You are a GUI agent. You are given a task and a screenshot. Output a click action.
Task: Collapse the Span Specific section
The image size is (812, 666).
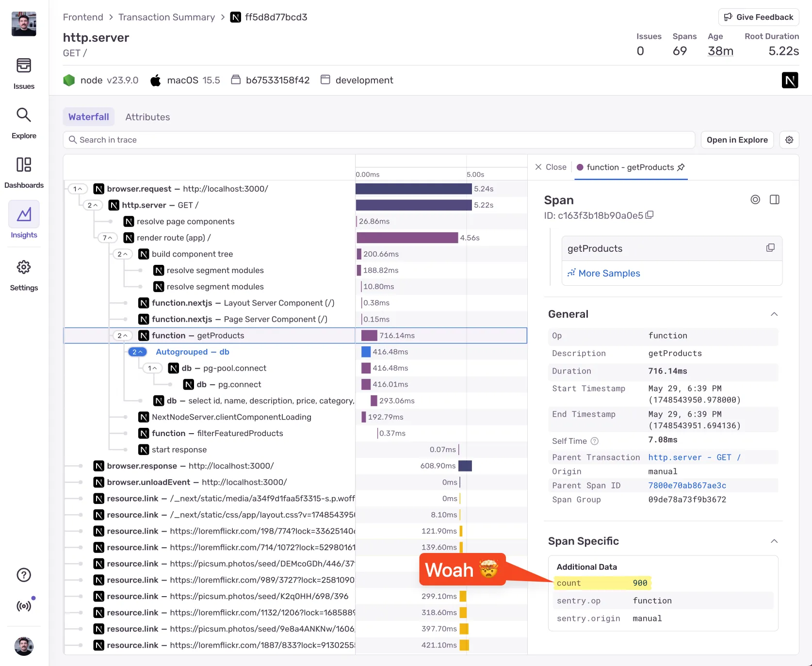click(774, 541)
